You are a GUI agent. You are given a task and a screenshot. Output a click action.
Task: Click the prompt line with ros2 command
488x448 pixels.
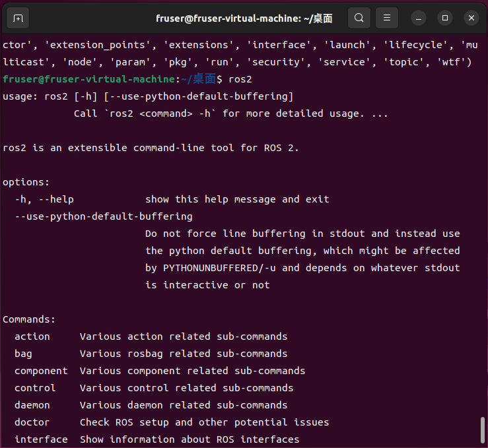[127, 79]
